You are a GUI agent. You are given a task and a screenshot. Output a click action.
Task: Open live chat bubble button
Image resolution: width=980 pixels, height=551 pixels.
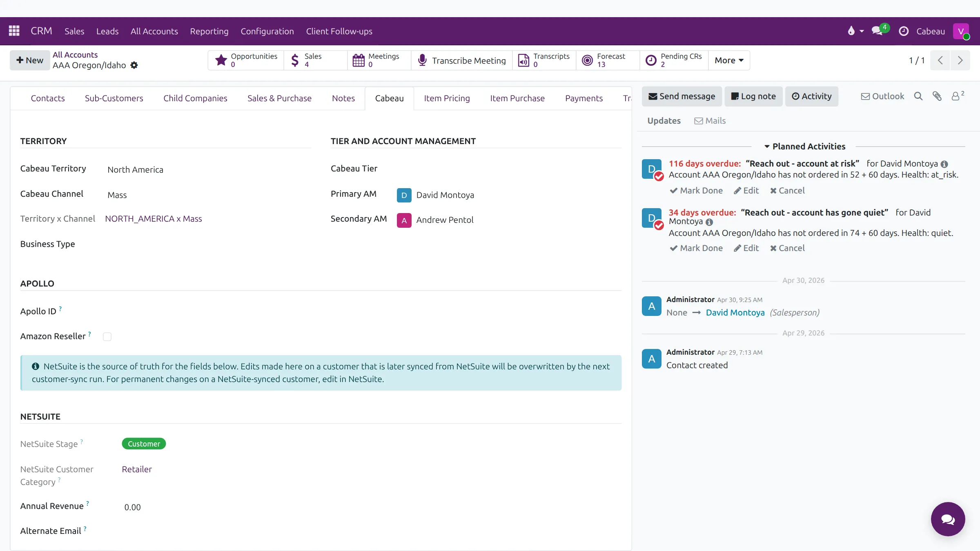pyautogui.click(x=948, y=519)
